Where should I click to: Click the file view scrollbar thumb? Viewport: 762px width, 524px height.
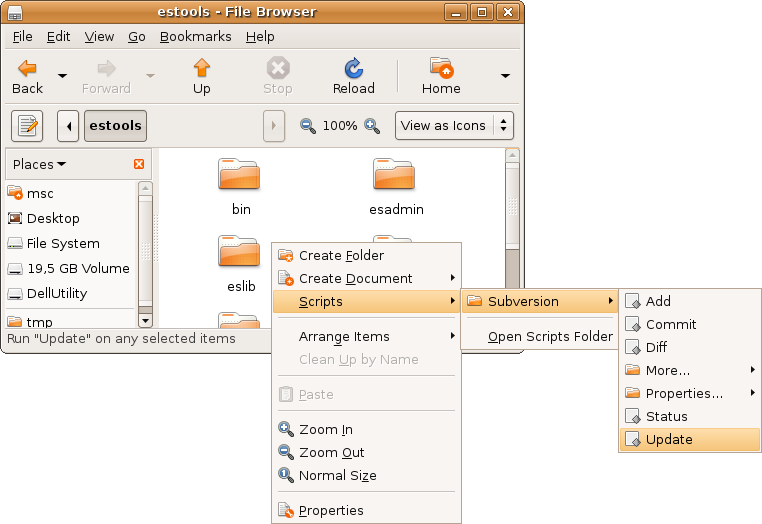click(x=512, y=206)
